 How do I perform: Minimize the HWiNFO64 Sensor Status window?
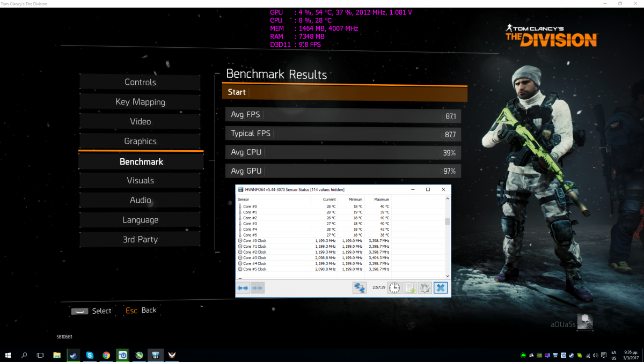413,189
